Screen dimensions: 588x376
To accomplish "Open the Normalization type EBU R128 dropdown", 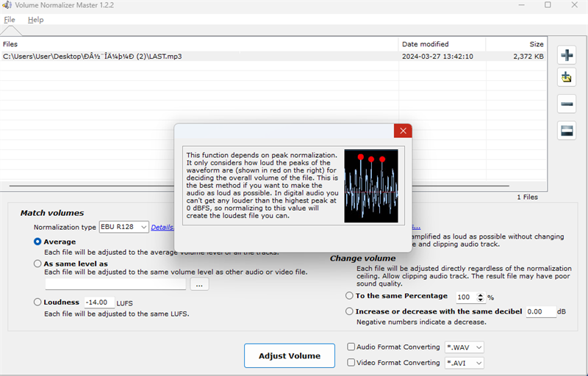I will (123, 227).
